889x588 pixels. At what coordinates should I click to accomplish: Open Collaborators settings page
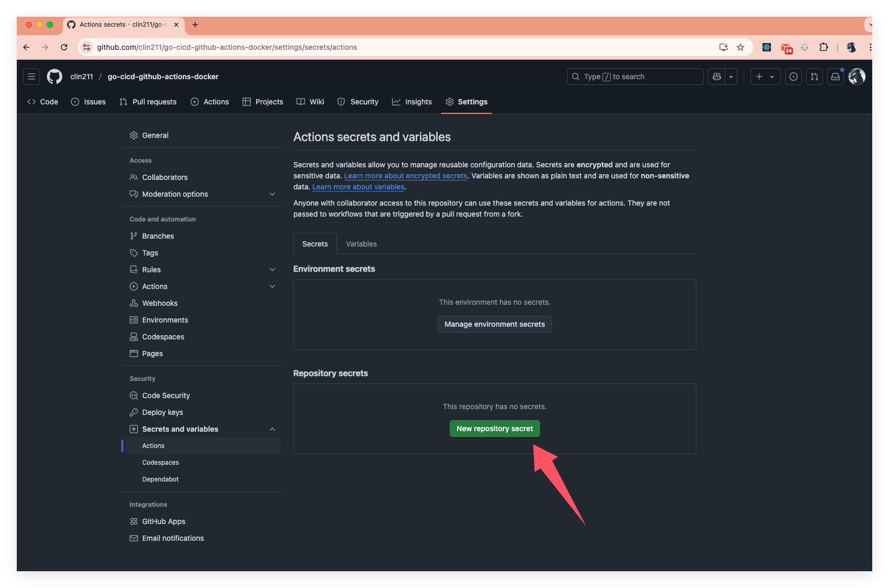tap(203, 177)
